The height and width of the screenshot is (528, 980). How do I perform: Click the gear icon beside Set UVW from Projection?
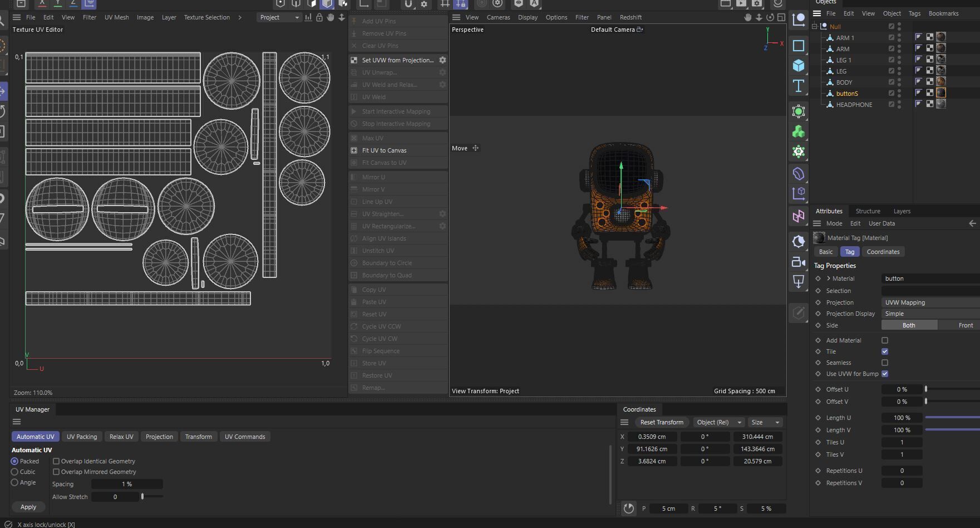click(442, 60)
